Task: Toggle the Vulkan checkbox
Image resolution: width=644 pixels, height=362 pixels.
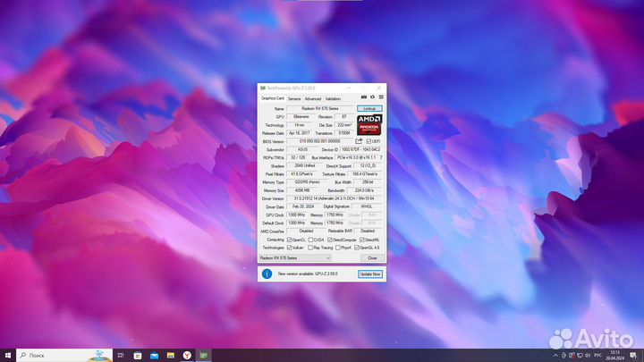Action: [x=289, y=248]
